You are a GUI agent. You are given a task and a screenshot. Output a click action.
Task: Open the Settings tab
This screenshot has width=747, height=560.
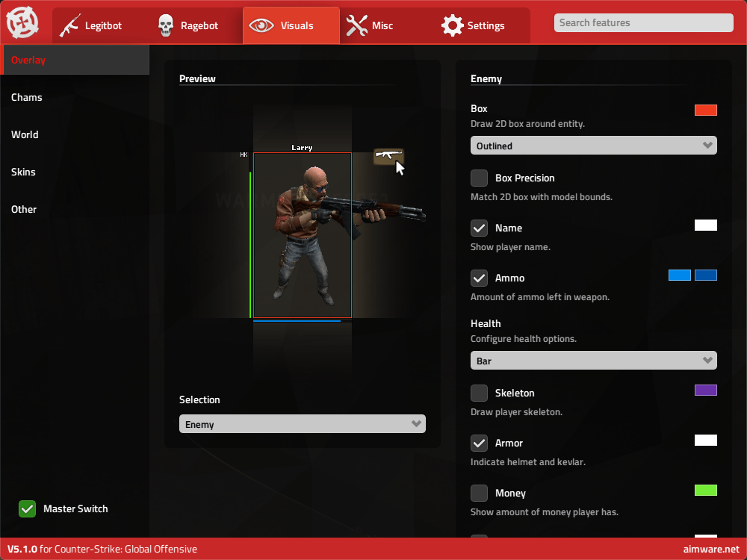[483, 25]
